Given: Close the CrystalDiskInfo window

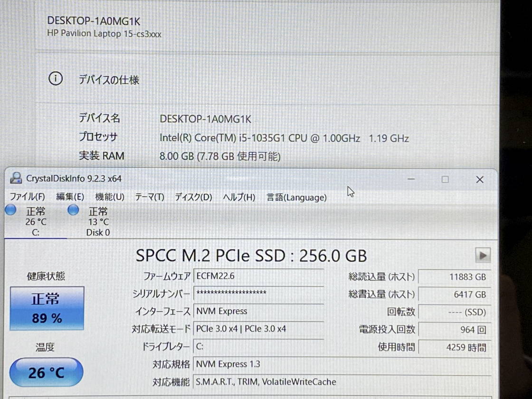Looking at the screenshot, I should click(x=480, y=180).
